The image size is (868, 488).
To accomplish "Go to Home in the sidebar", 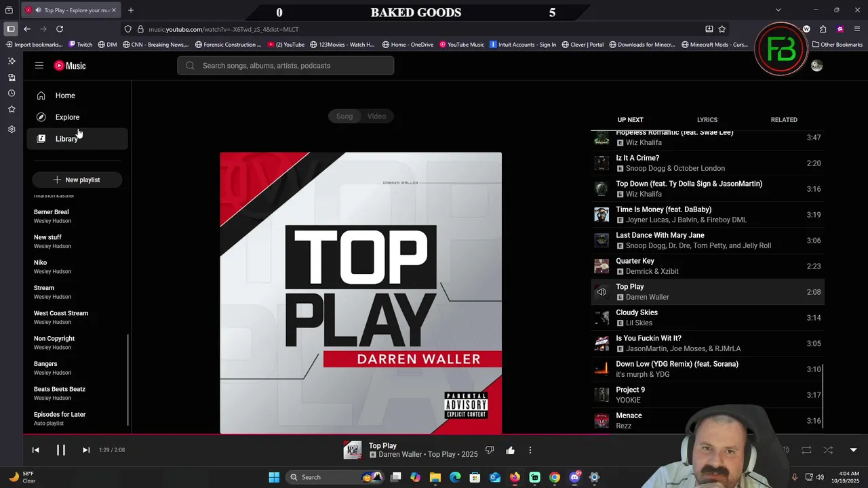I will pyautogui.click(x=77, y=96).
